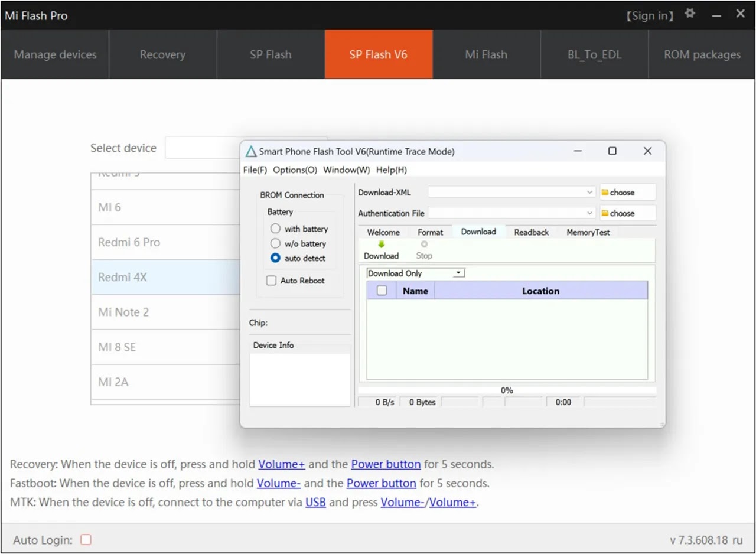Open the Download Only mode dropdown
The image size is (756, 554).
pyautogui.click(x=458, y=273)
